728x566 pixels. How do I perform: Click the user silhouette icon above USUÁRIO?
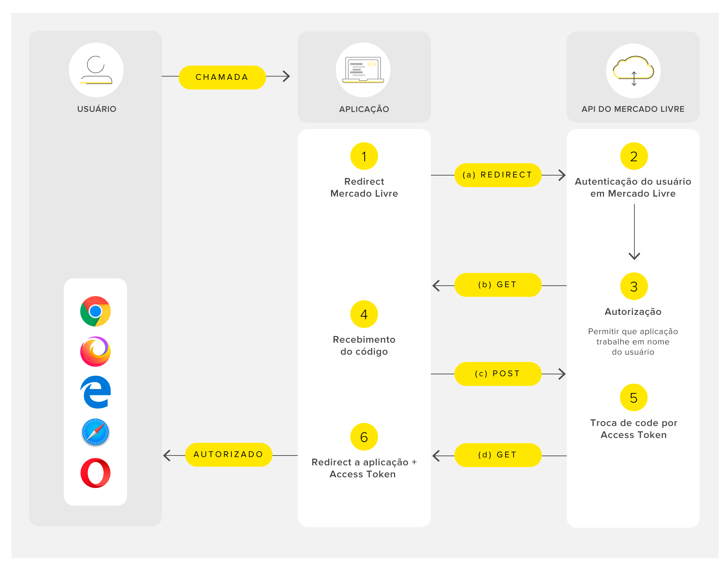pos(96,70)
